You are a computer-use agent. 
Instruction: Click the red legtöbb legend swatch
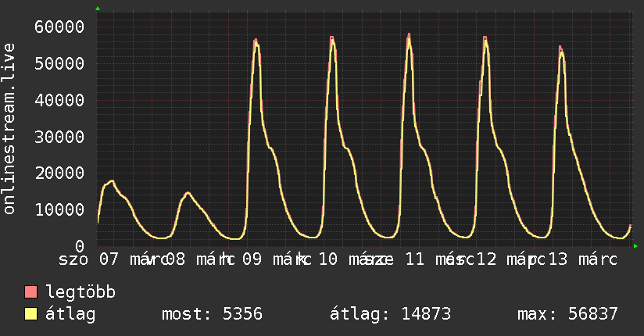(31, 293)
